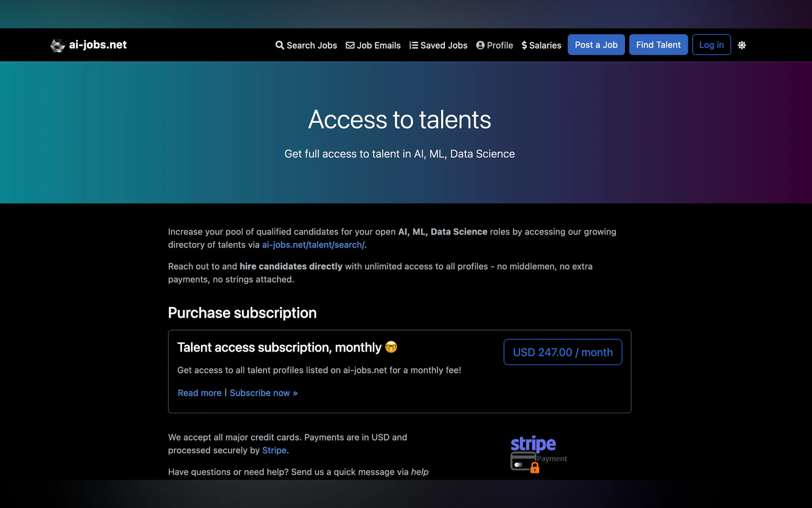Follow the Read more link
The image size is (812, 508).
199,393
